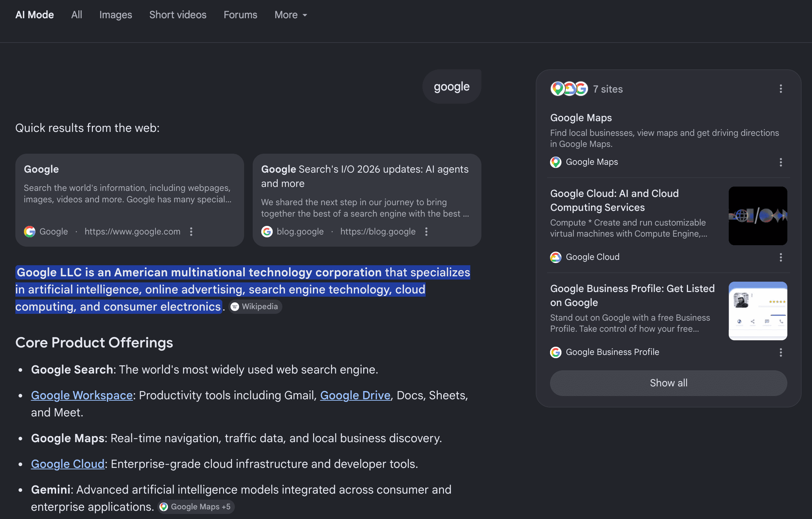812x519 pixels.
Task: Click the highlighted Google LLC summary sentence
Action: tap(243, 290)
